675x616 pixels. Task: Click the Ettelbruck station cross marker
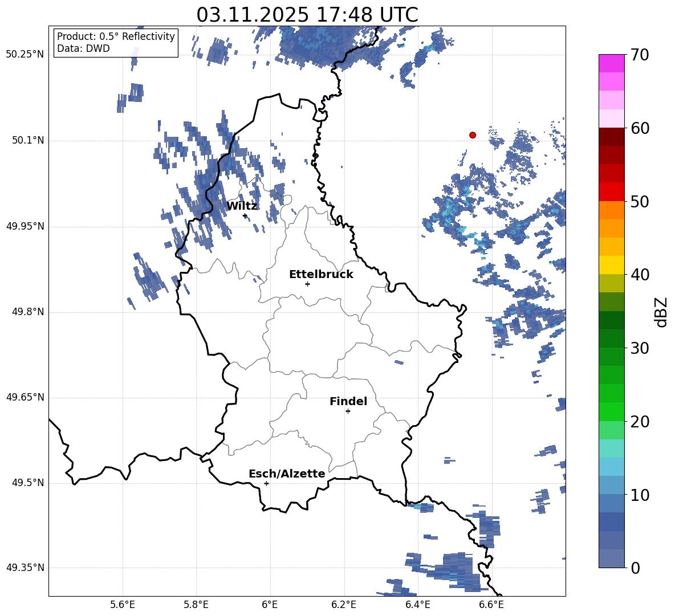[307, 284]
